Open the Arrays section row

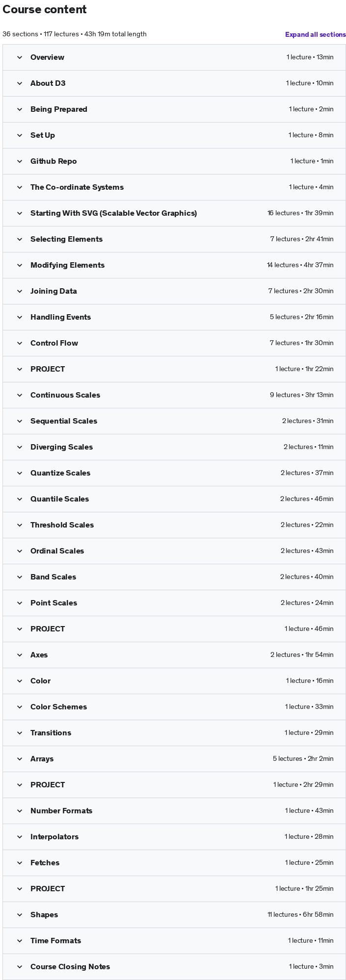[174, 759]
